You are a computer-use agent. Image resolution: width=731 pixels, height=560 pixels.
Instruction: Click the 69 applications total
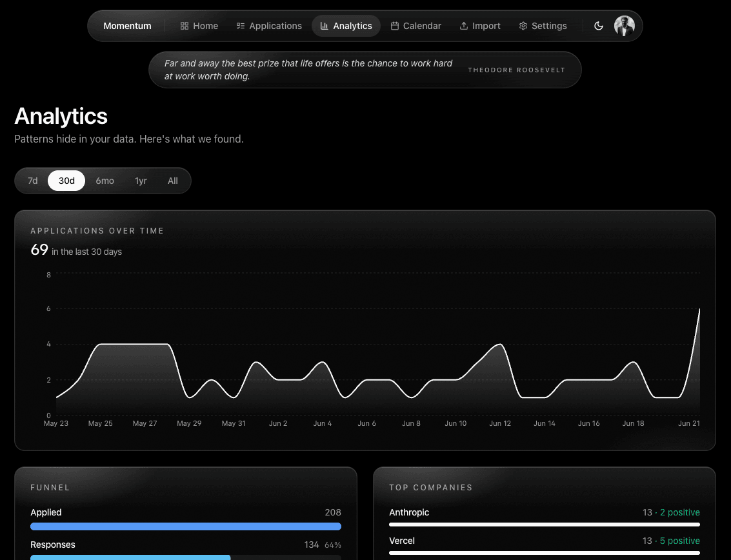pos(39,250)
